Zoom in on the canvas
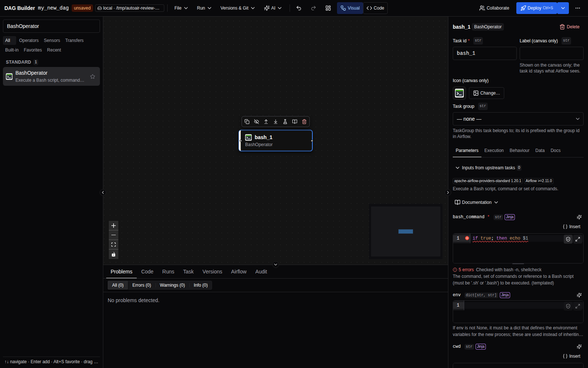Screen dimensions: 588x368 pyautogui.click(x=114, y=226)
